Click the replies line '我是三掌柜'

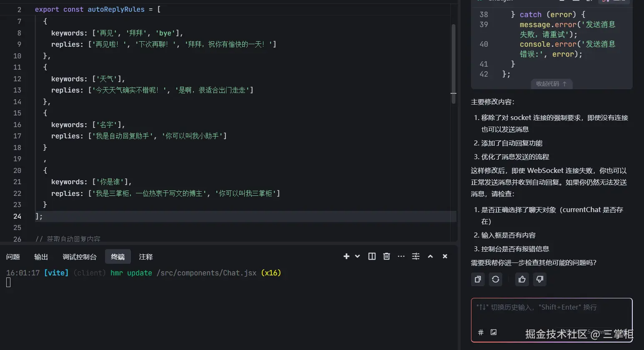[165, 193]
